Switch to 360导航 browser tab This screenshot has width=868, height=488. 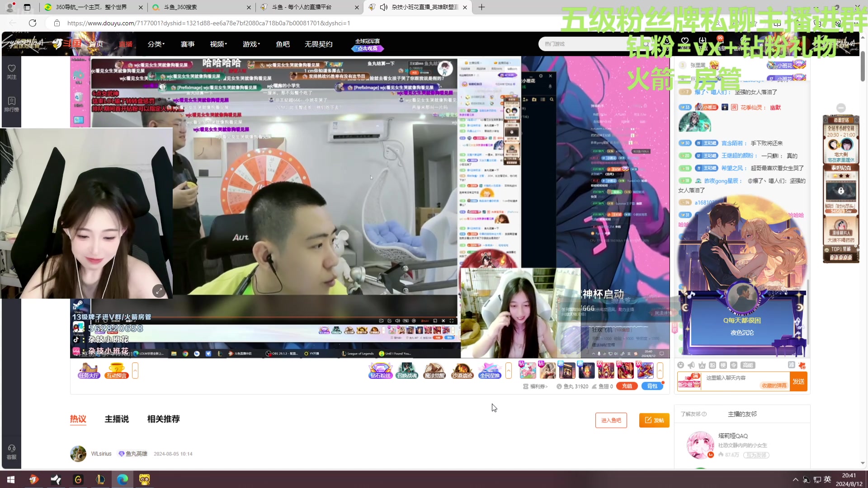(94, 7)
